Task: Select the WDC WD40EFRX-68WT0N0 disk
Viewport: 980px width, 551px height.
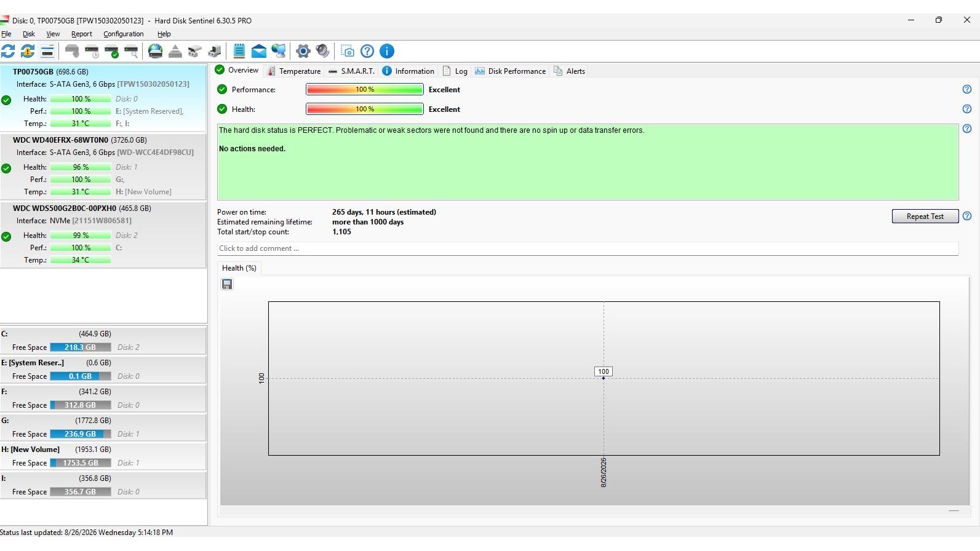Action: pyautogui.click(x=103, y=167)
